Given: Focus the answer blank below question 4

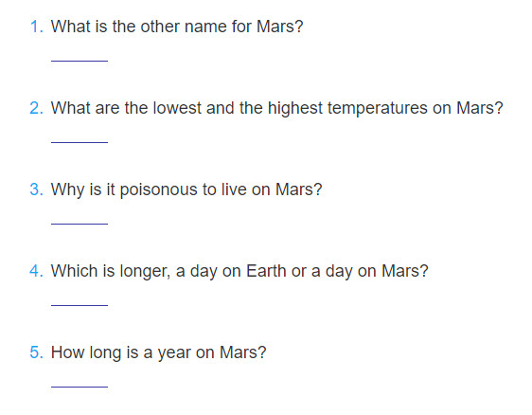Looking at the screenshot, I should pos(80,300).
